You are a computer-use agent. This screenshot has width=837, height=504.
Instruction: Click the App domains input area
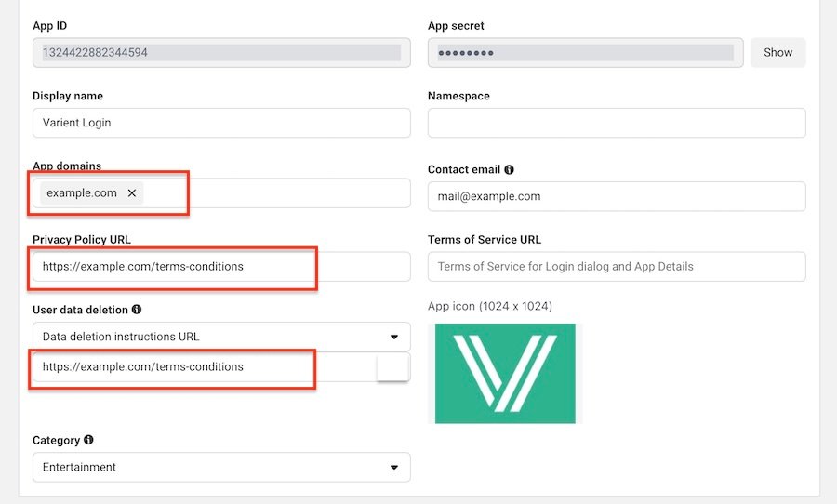click(x=279, y=193)
